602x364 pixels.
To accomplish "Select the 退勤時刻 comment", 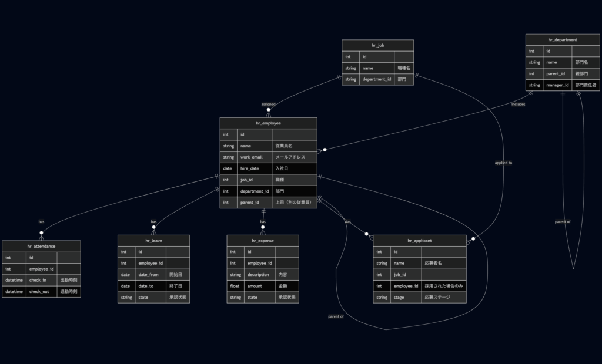I will [69, 292].
